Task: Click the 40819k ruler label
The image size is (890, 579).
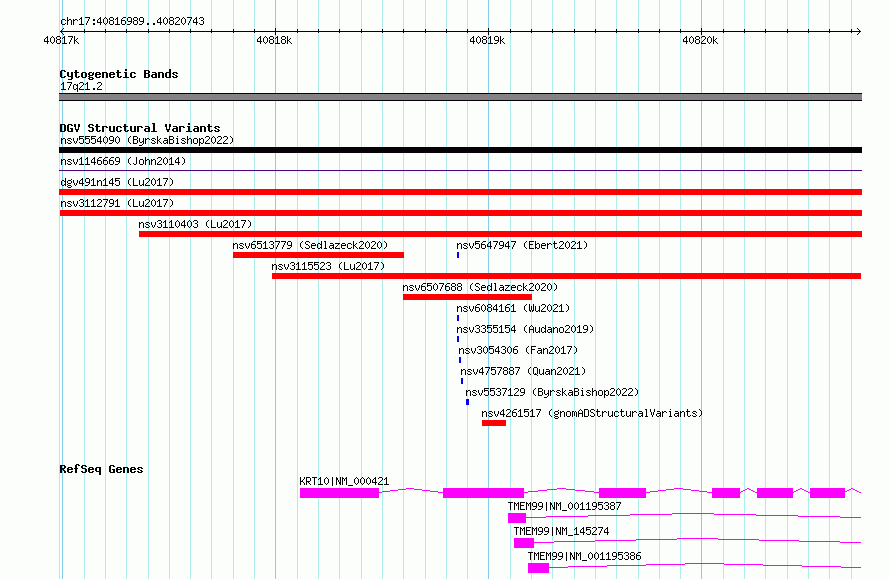Action: (x=487, y=40)
